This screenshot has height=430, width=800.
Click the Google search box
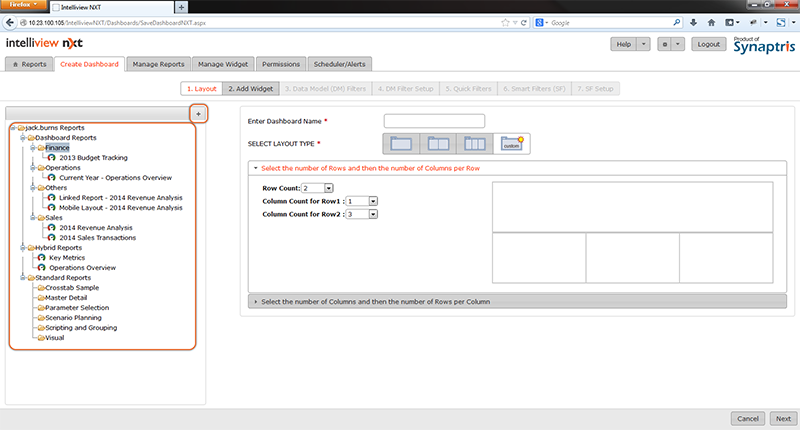(x=610, y=22)
